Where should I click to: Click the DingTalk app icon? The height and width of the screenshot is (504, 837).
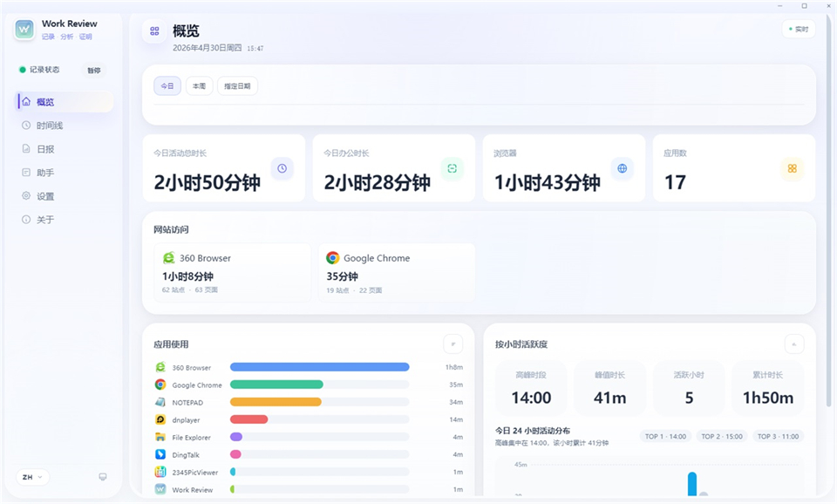160,454
